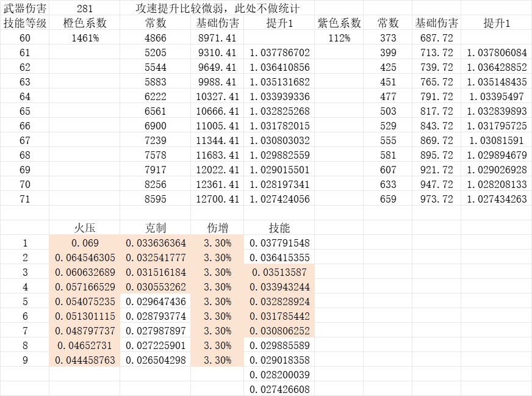Click the value 1.03395497
The image size is (532, 396).
coord(497,96)
